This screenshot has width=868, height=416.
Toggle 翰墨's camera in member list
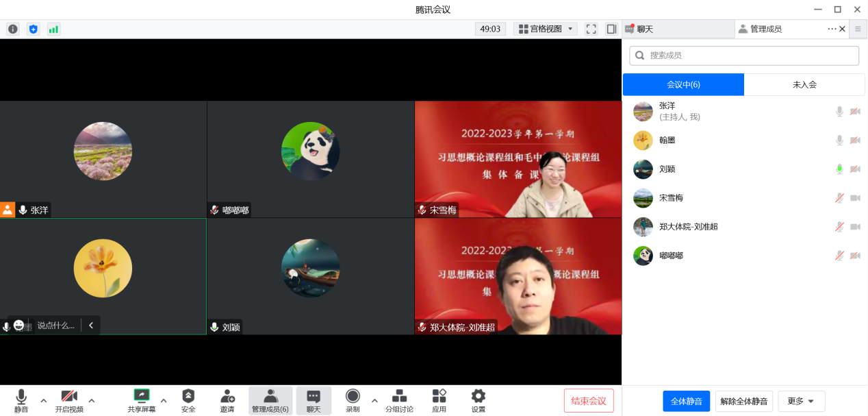855,140
